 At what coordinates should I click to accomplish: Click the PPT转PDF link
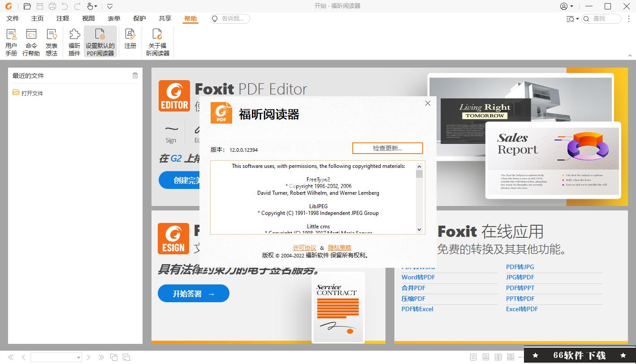click(x=520, y=299)
